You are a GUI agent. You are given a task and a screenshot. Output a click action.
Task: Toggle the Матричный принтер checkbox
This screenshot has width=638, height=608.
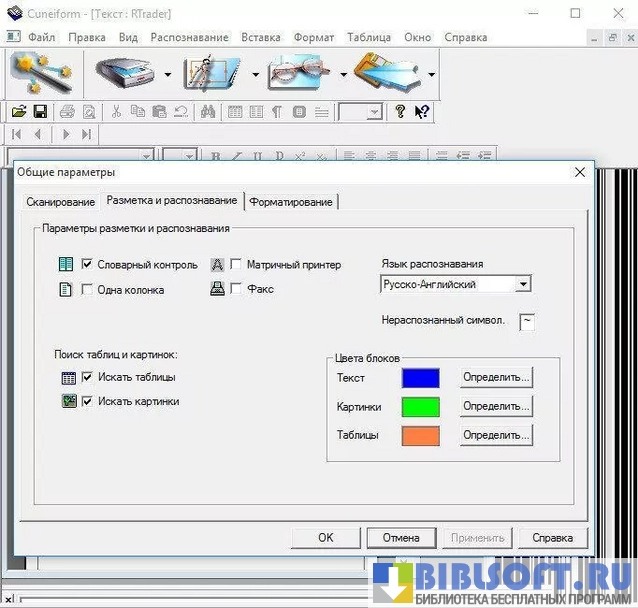click(236, 265)
